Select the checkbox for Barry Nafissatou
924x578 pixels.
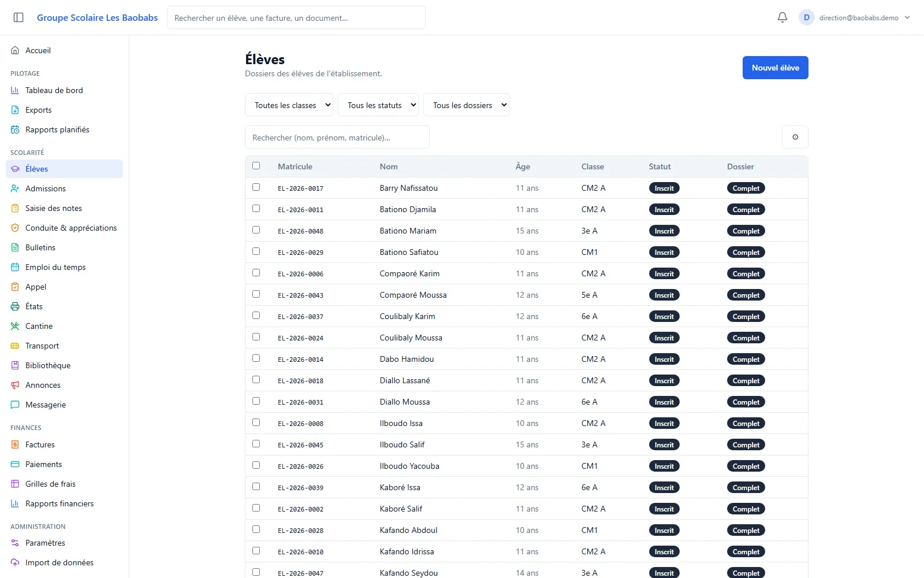coord(256,187)
